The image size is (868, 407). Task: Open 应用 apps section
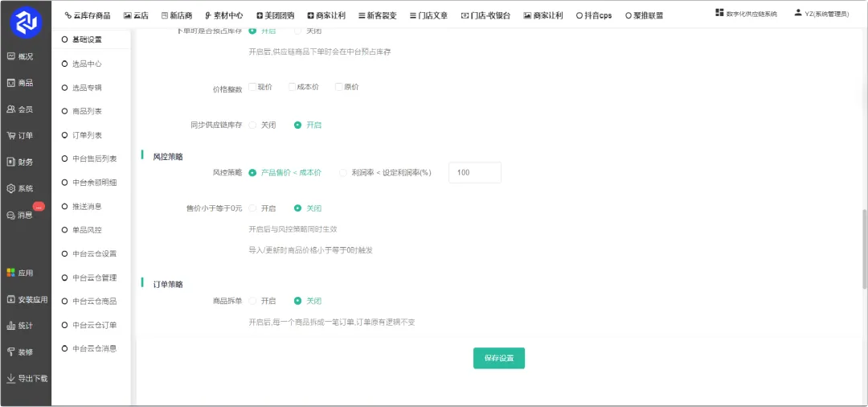coord(20,273)
